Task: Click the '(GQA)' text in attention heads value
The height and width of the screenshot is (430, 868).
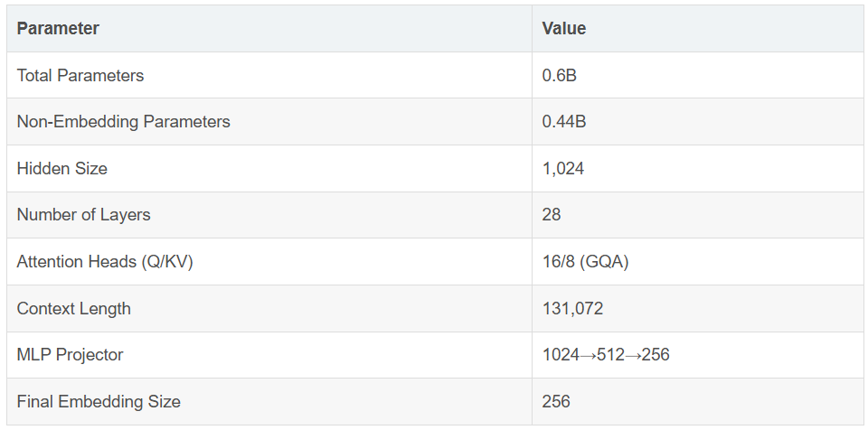Action: tap(605, 262)
